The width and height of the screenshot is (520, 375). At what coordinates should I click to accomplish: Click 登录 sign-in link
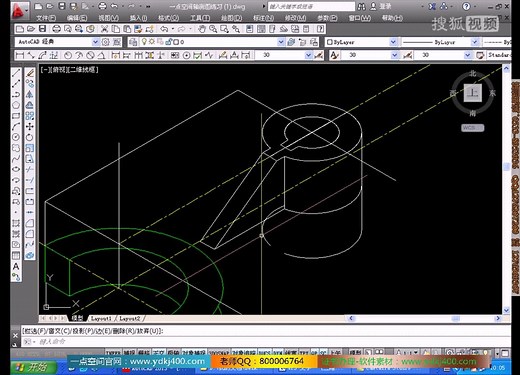click(385, 6)
